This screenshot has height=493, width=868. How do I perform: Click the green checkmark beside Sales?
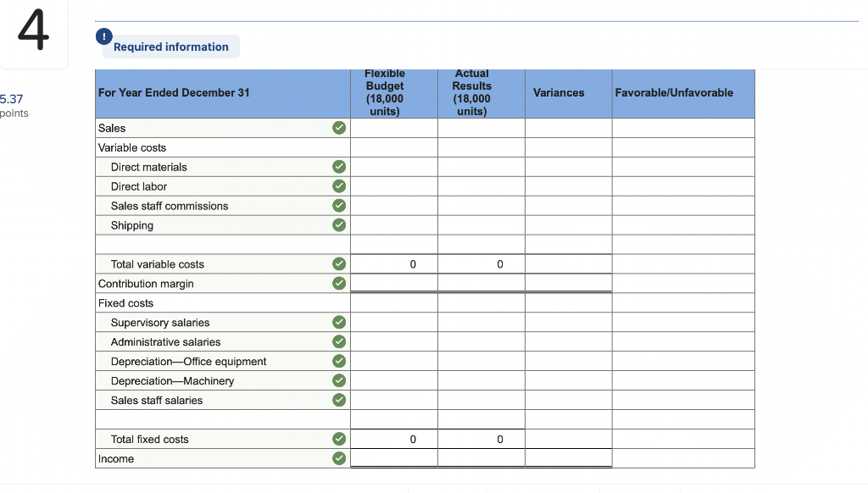[338, 127]
